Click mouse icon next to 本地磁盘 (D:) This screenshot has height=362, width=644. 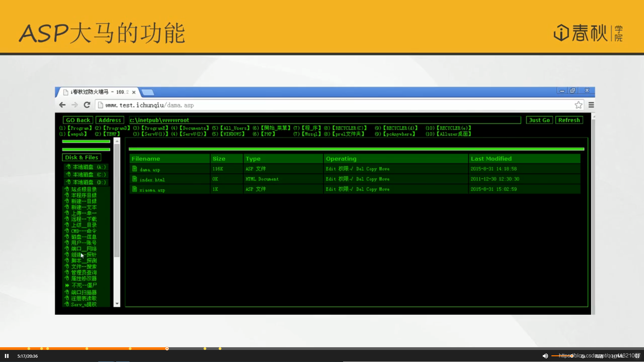click(68, 182)
